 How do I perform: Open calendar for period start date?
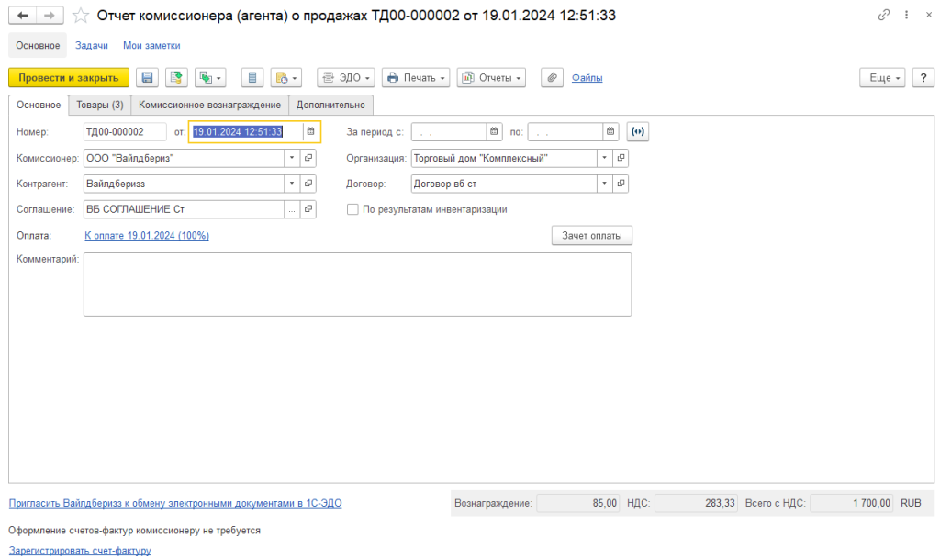494,132
